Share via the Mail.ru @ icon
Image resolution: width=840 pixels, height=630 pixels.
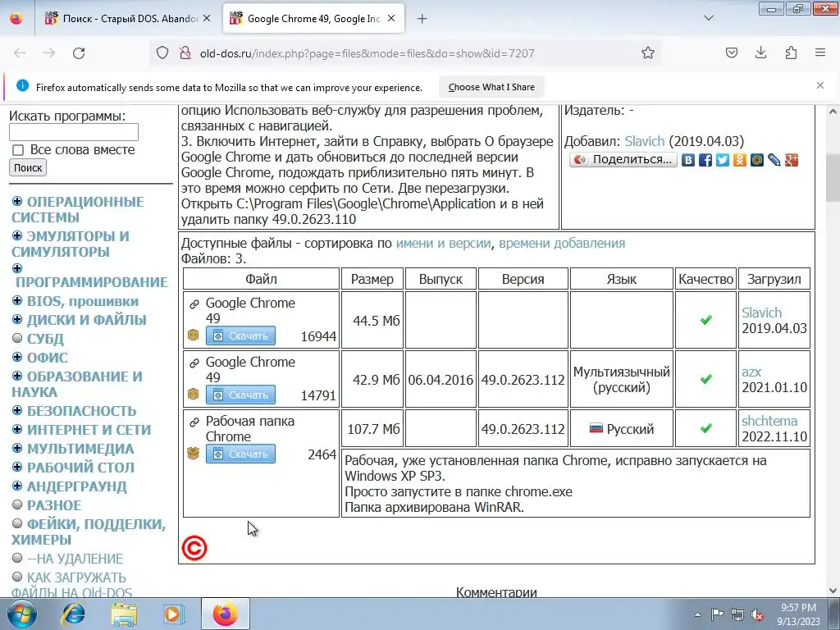pos(756,160)
